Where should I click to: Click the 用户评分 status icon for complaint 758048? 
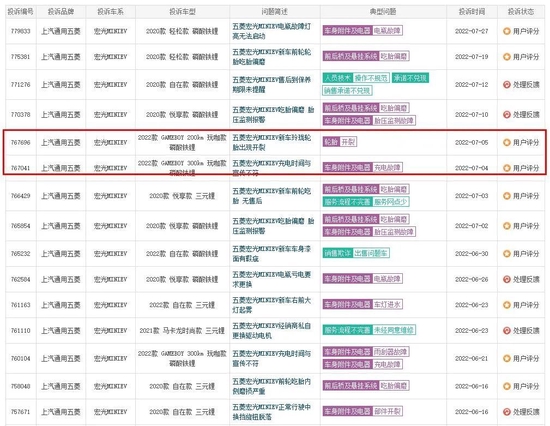click(507, 386)
